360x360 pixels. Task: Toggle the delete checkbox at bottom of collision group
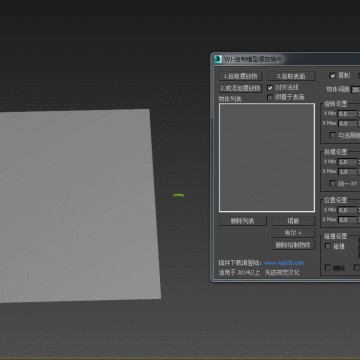(328, 267)
